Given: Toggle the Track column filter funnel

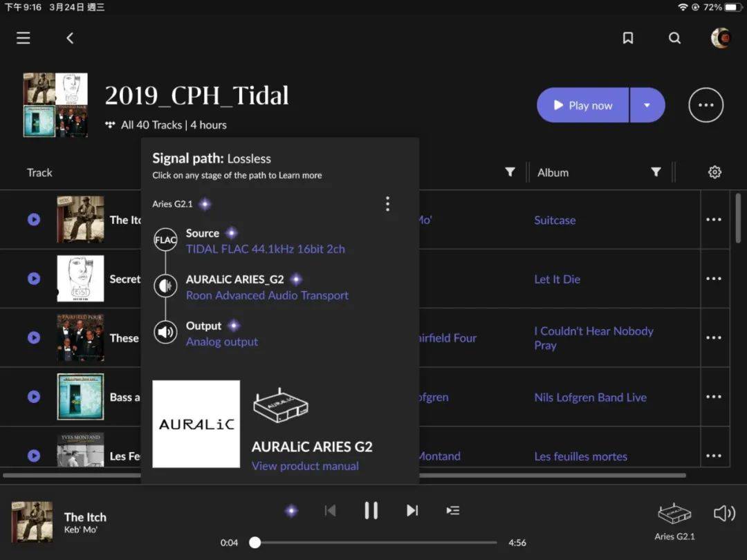Looking at the screenshot, I should 510,172.
